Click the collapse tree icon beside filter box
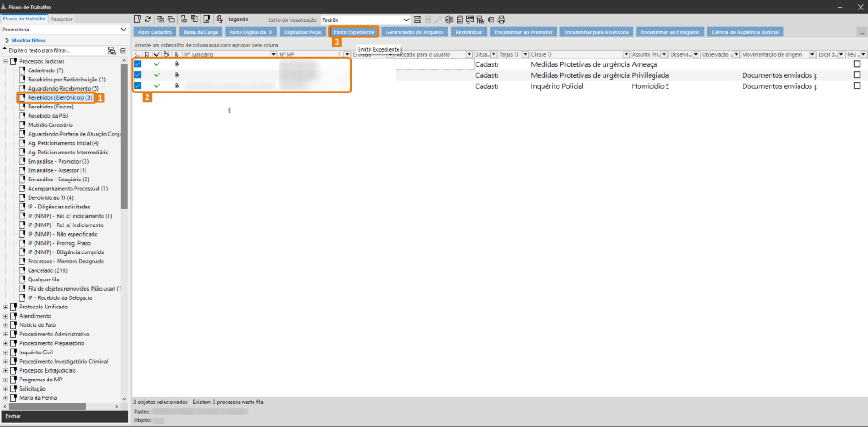This screenshot has height=427, width=868. click(x=123, y=51)
